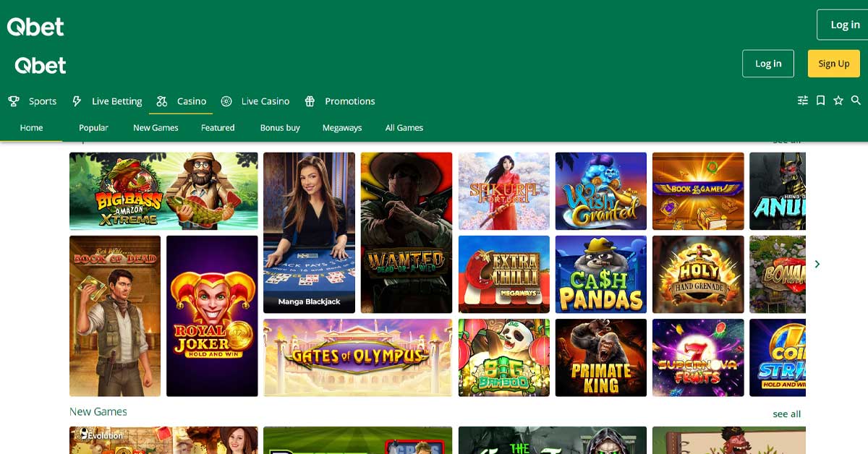Switch to the Bonus buy tab

(x=280, y=128)
